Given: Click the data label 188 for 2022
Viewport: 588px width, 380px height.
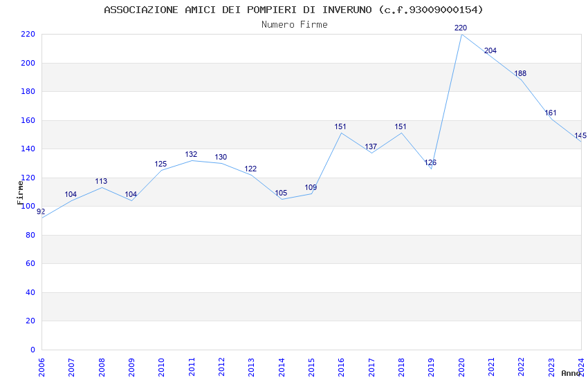Looking at the screenshot, I should pos(520,74).
